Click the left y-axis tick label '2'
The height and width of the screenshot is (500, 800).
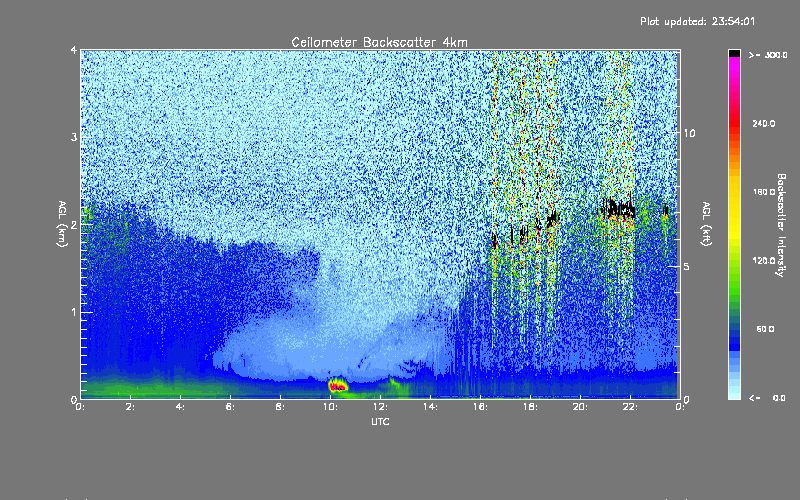click(x=74, y=224)
